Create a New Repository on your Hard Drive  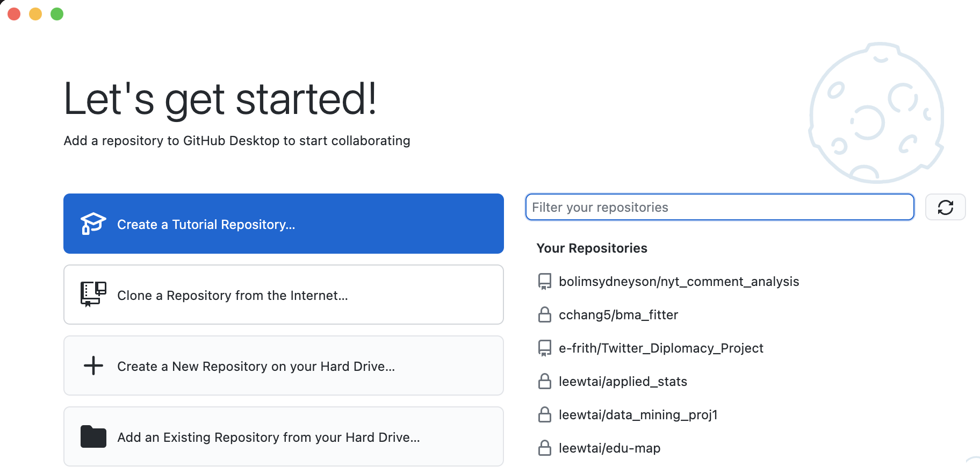tap(284, 365)
